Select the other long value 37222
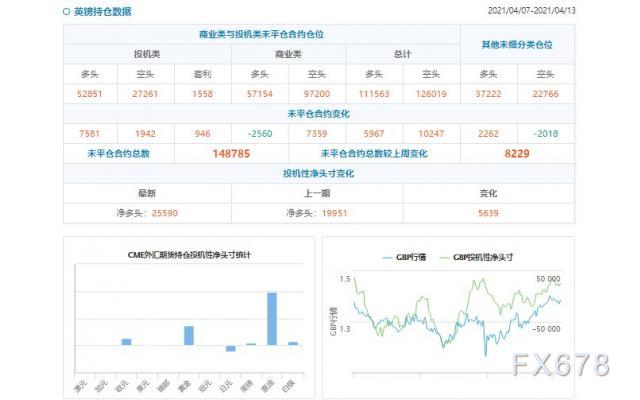640x400 pixels. [488, 94]
